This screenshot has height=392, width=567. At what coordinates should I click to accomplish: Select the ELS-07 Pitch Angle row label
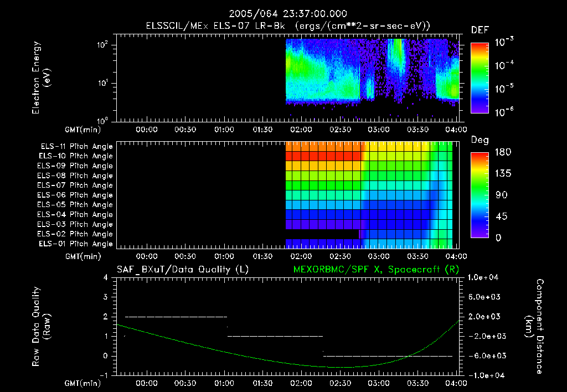pos(75,185)
